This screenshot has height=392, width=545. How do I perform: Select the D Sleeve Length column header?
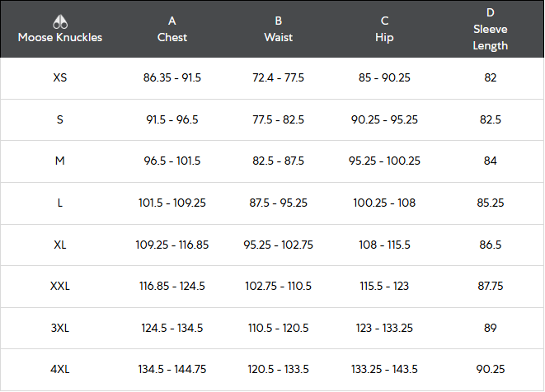coord(491,30)
